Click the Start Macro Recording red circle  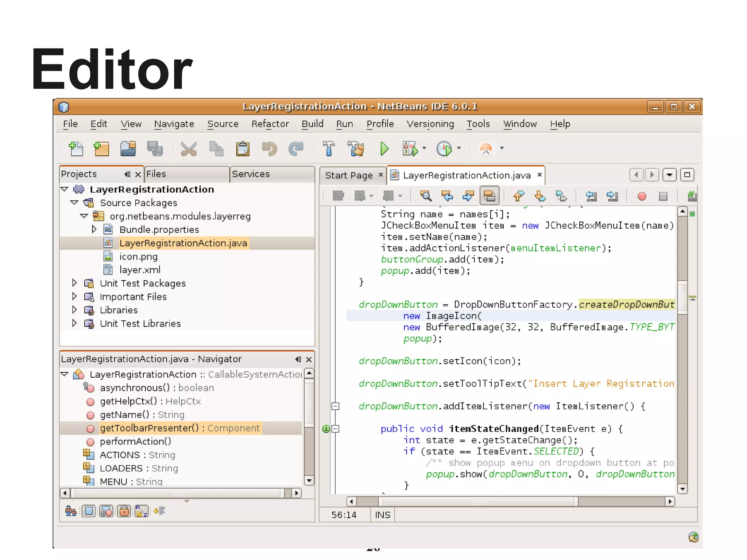click(642, 196)
